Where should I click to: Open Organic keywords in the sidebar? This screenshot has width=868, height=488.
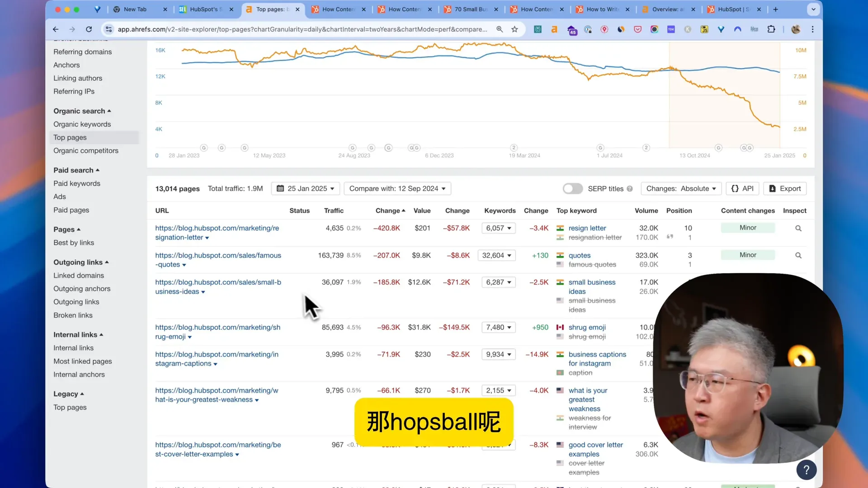[x=82, y=124]
